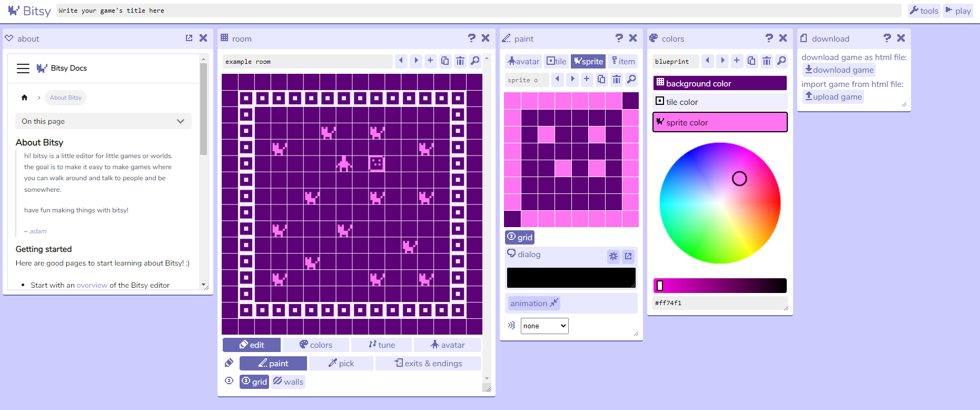Go to the next palette
Viewport: 980px width, 410px height.
click(x=722, y=61)
